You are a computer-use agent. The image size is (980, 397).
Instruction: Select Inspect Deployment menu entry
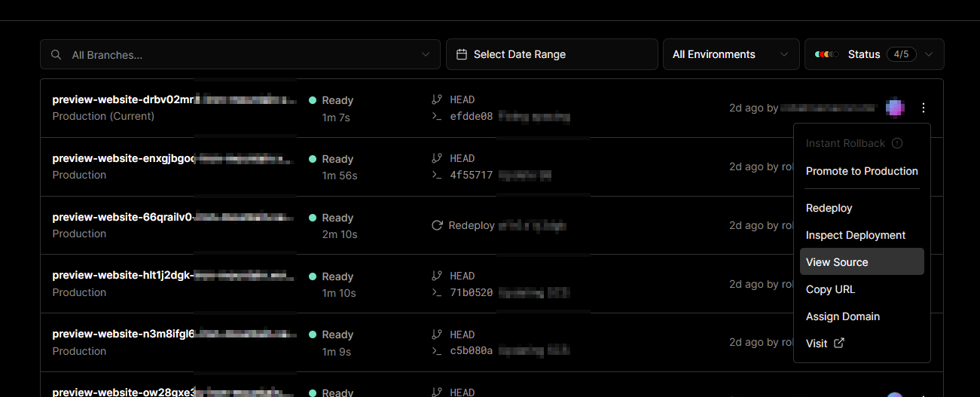856,235
